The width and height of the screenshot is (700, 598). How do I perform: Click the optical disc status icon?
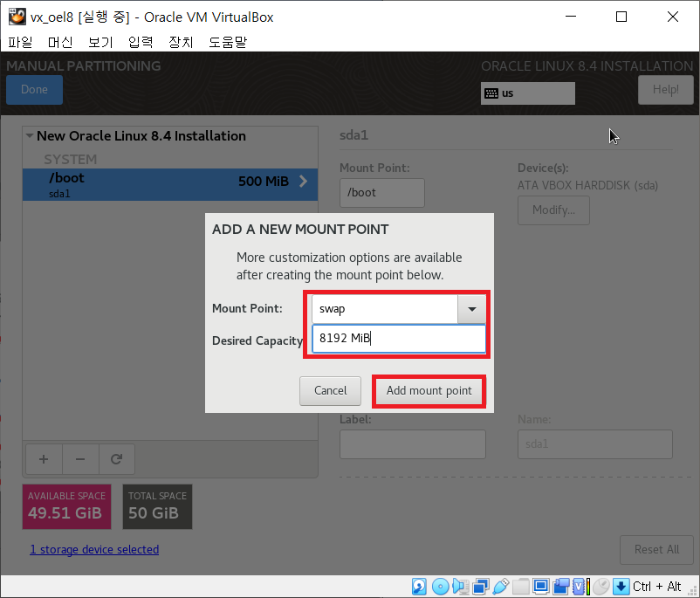[440, 586]
